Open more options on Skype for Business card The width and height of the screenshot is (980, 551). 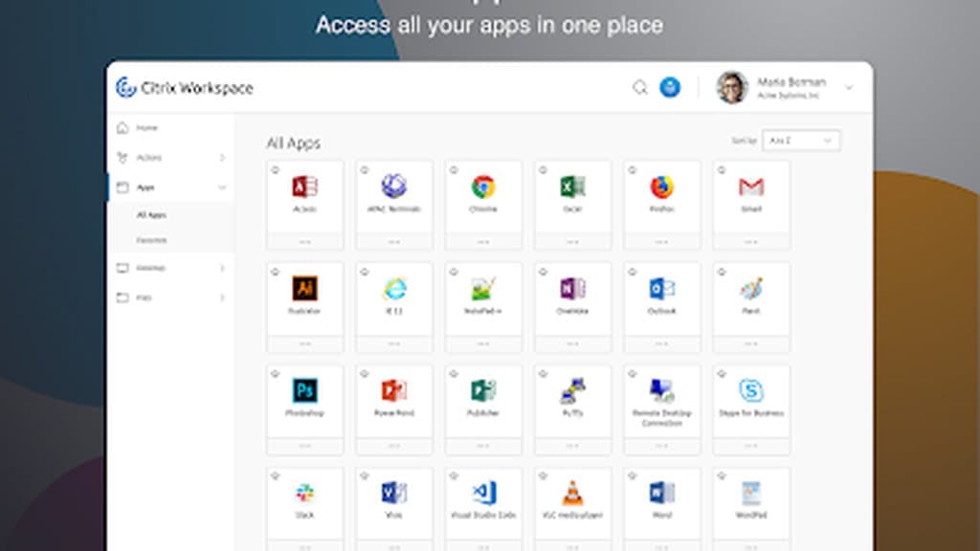(751, 446)
